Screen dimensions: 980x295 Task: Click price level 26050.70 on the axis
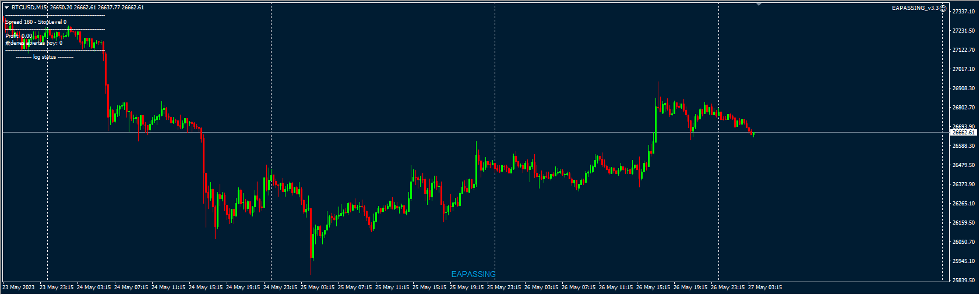(x=964, y=242)
